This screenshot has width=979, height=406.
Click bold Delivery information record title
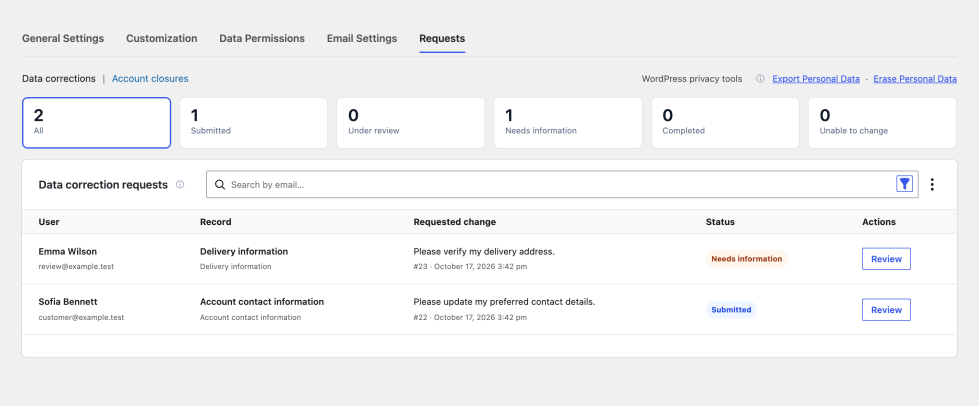pyautogui.click(x=244, y=252)
